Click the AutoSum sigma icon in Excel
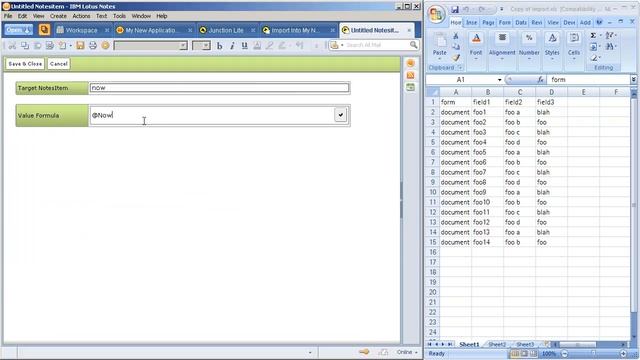Image resolution: width=640 pixels, height=360 pixels. coord(593,36)
